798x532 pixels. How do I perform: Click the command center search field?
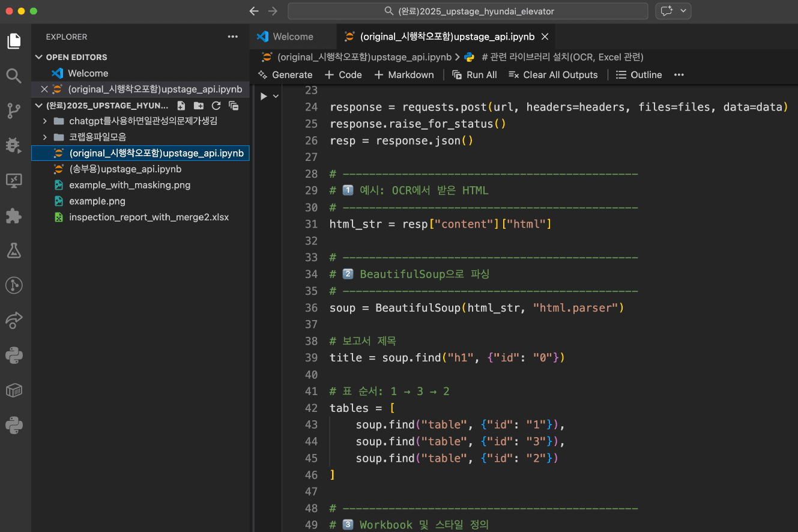(x=468, y=11)
